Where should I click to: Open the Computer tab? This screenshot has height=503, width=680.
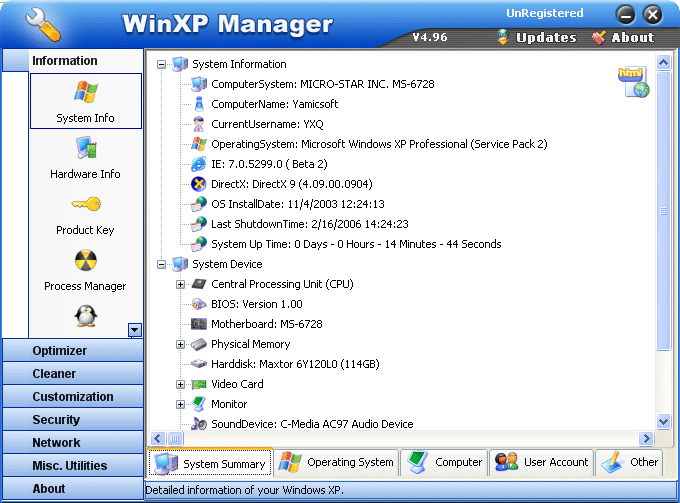tap(444, 463)
